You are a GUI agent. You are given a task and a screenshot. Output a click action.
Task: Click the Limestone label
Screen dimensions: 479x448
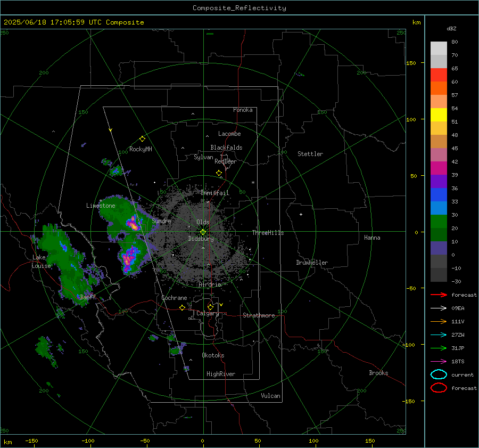click(x=101, y=206)
